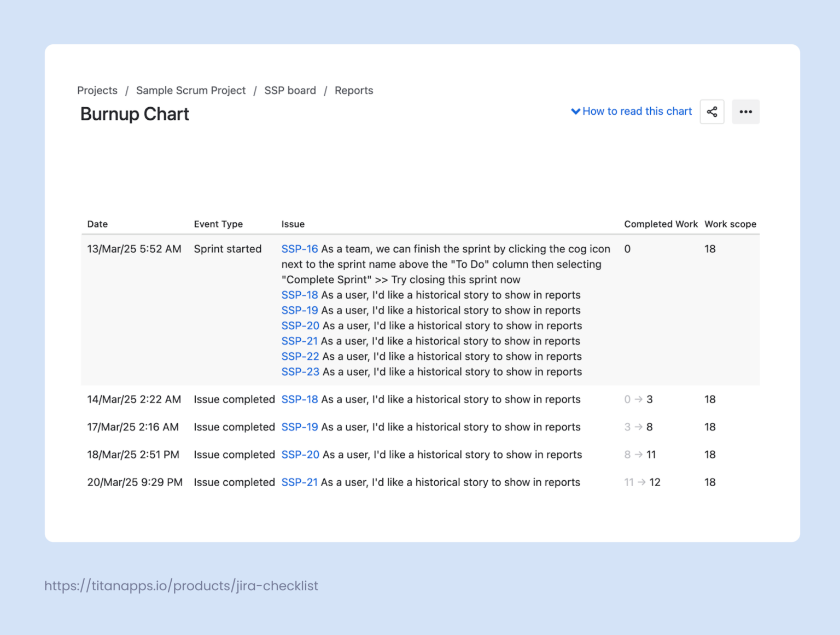Navigate to SSP board breadcrumb
Viewport: 840px width, 635px height.
pyautogui.click(x=290, y=90)
